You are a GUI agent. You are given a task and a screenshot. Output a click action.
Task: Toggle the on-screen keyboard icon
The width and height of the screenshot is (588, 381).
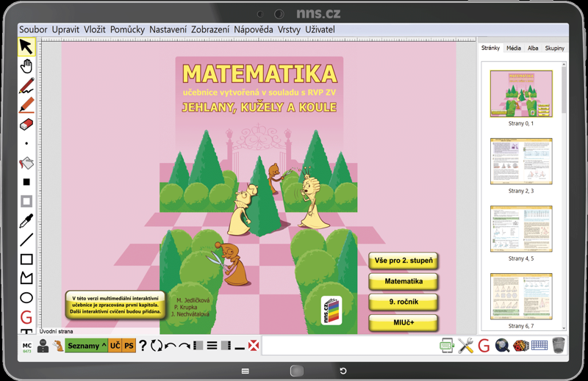[x=539, y=346]
